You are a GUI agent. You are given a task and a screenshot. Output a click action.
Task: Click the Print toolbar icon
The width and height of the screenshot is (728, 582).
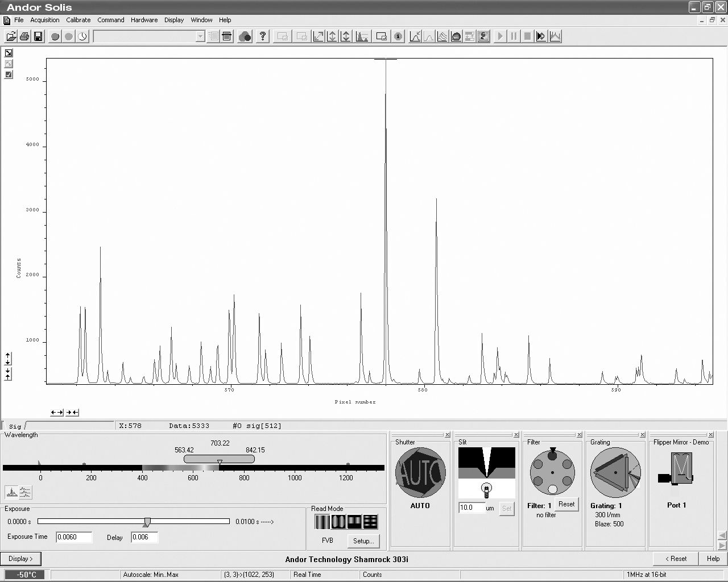[24, 36]
